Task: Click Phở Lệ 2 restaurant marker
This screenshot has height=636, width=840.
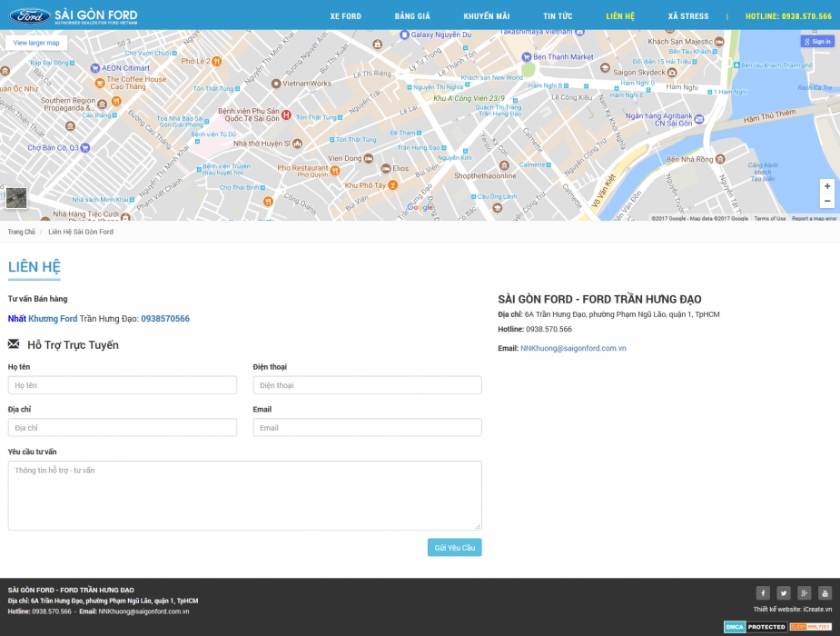Action: [x=216, y=61]
